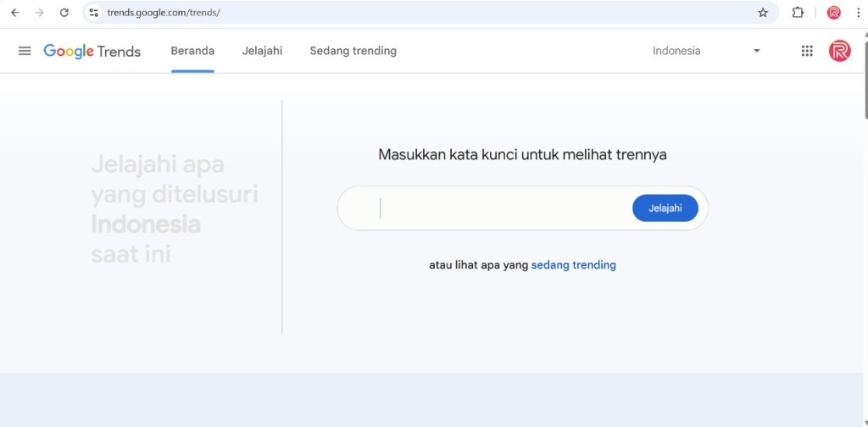Open the Google account avatar on the page
Viewport: 868px width, 427px height.
pos(839,51)
